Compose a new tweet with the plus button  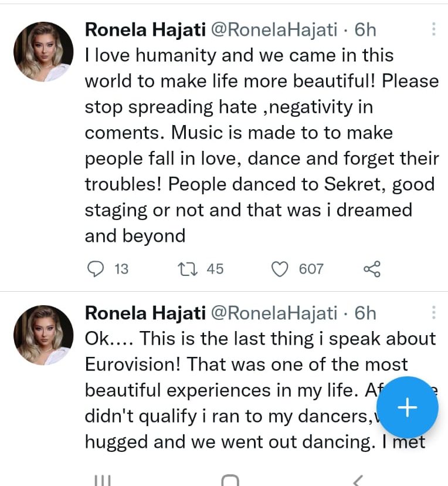pos(407,407)
